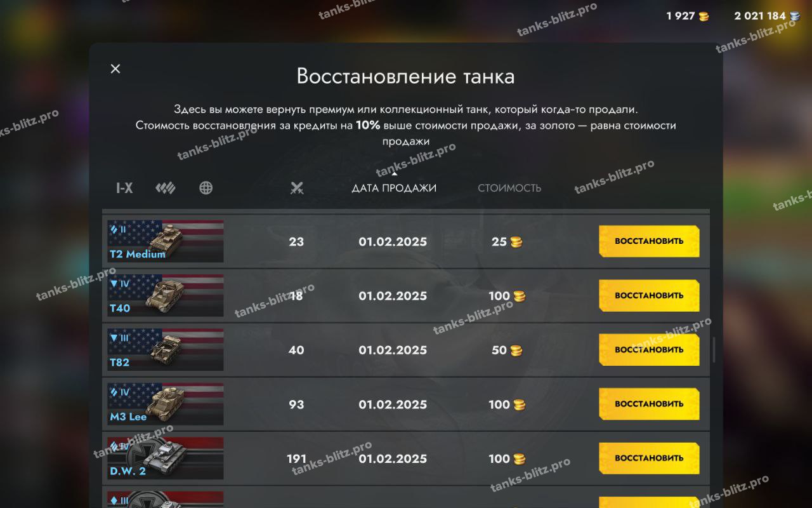812x508 pixels.
Task: Sort list by ДАТА ПРОДАЖИ column
Action: pos(394,188)
